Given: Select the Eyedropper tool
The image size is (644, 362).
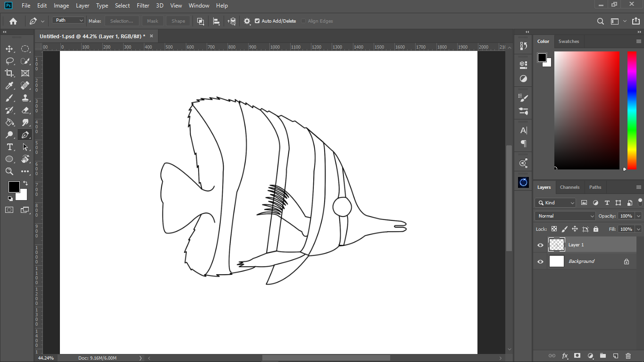Looking at the screenshot, I should pos(9,85).
